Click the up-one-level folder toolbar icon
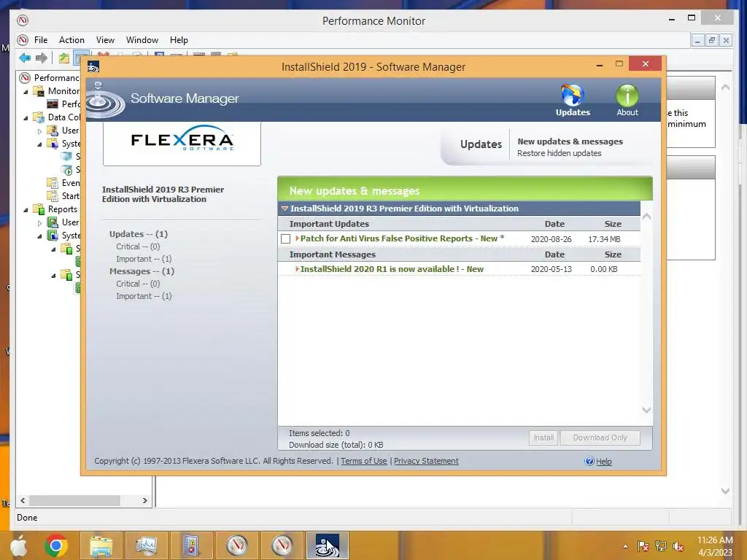 pos(64,58)
